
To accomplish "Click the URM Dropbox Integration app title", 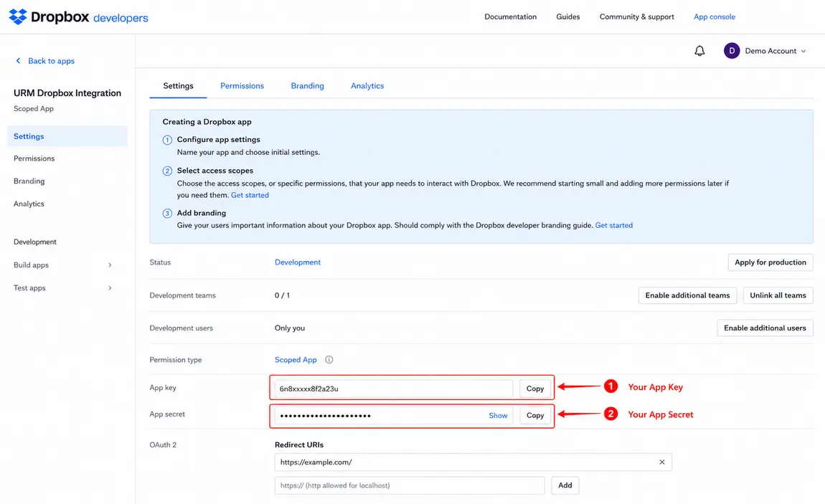I will pyautogui.click(x=67, y=93).
